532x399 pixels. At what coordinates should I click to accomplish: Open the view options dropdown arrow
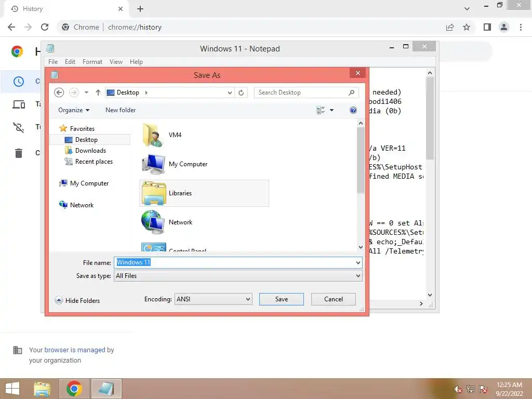tap(331, 110)
